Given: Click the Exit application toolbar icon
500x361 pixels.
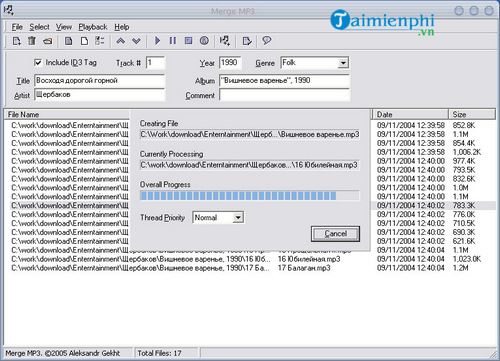Looking at the screenshot, I should [x=247, y=41].
